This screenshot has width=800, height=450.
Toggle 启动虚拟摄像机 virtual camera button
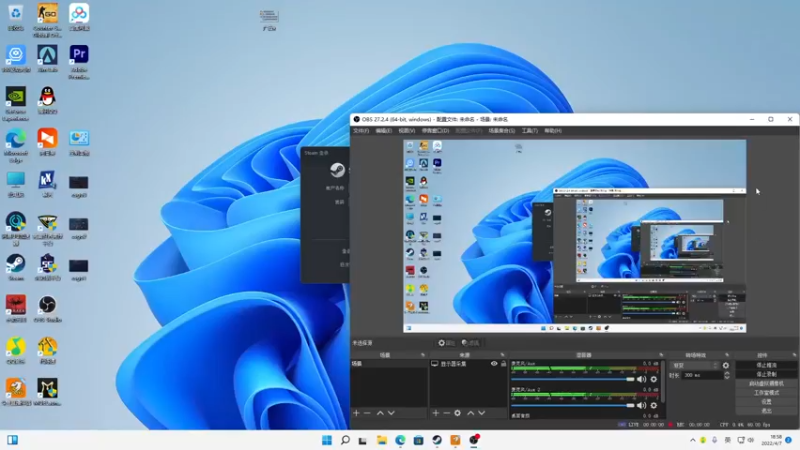(766, 383)
